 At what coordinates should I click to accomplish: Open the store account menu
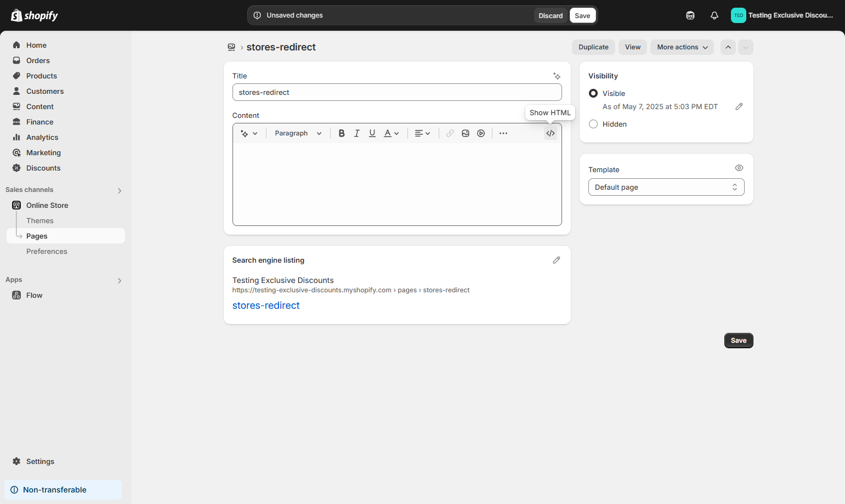coord(782,15)
